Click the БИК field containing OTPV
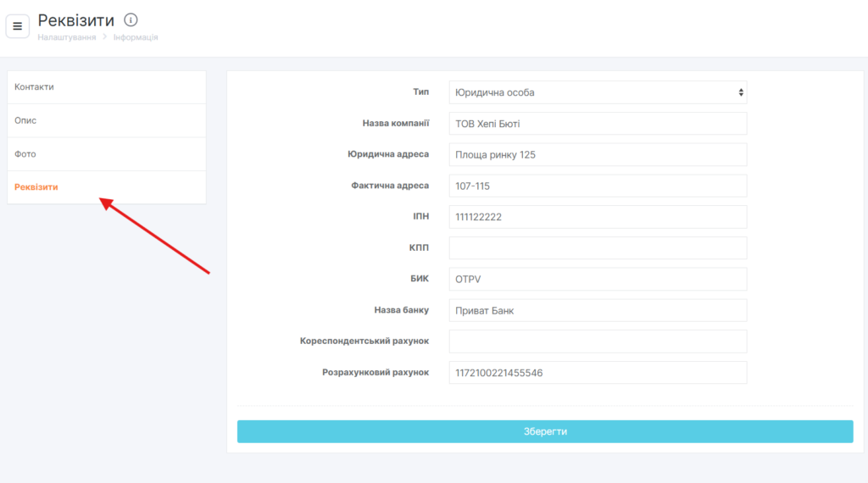 (x=598, y=280)
